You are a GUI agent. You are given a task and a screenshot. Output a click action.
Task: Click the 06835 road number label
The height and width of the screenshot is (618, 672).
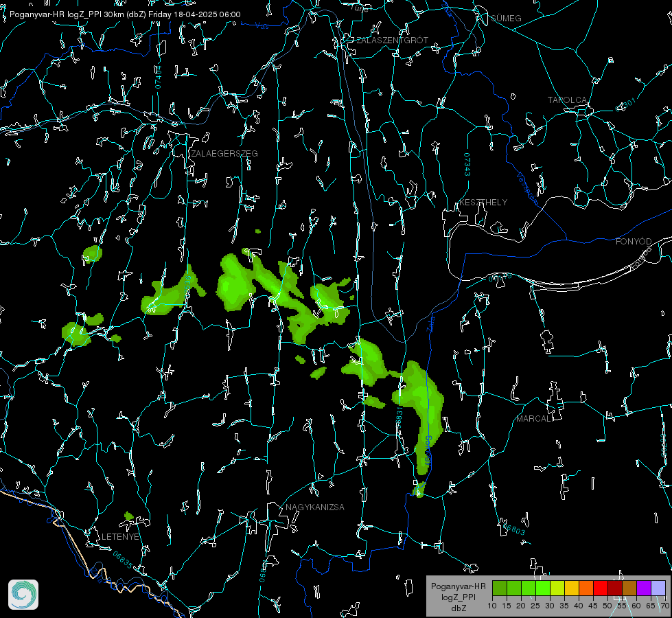point(123,560)
